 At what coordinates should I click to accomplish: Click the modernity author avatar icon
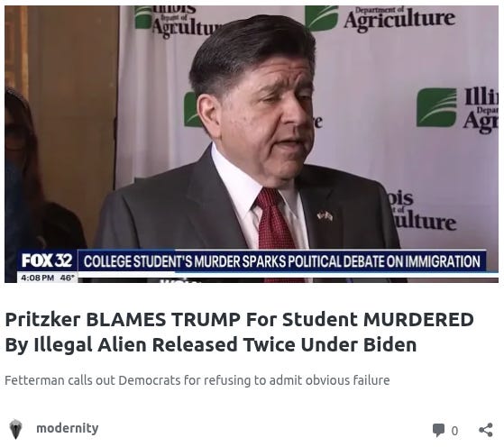click(15, 429)
